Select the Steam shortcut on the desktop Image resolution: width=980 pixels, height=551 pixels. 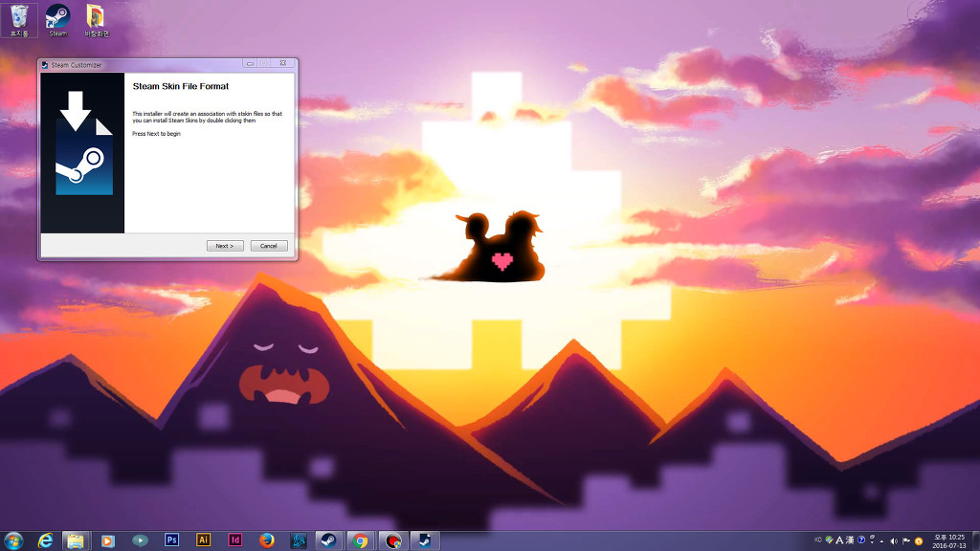[x=58, y=19]
